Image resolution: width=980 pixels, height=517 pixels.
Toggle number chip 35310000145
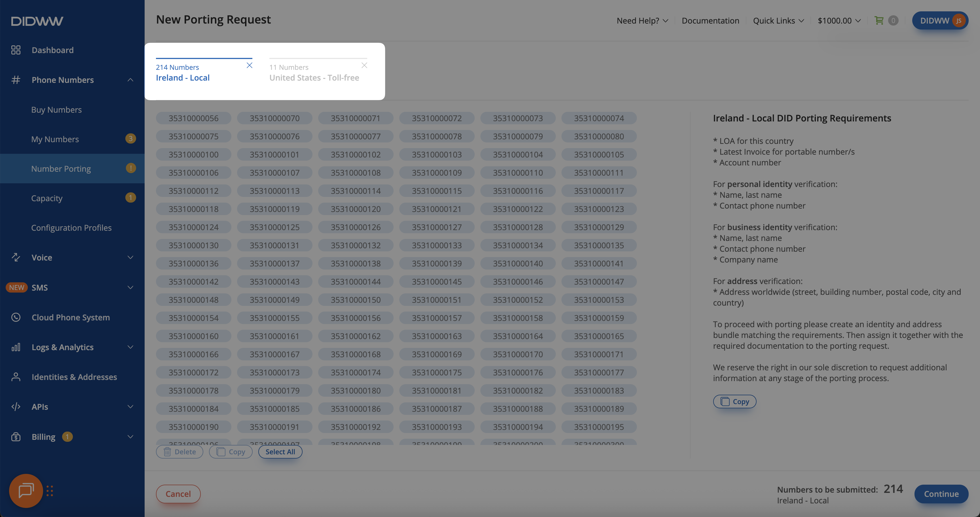436,282
